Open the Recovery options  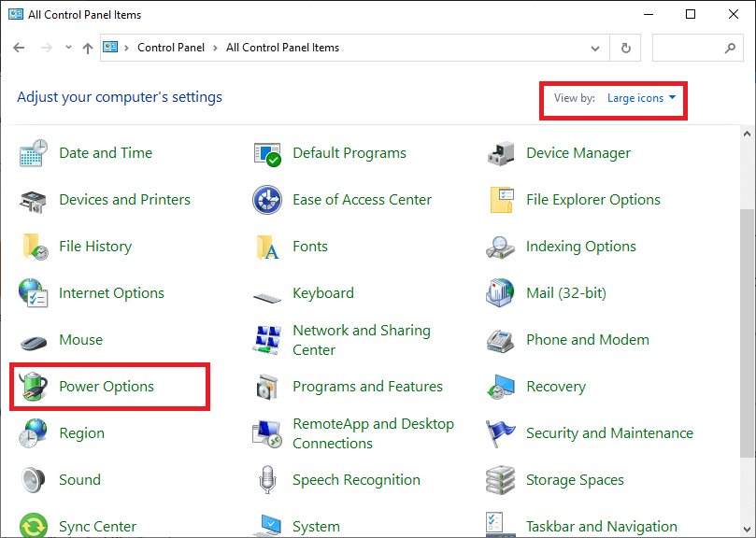point(558,386)
